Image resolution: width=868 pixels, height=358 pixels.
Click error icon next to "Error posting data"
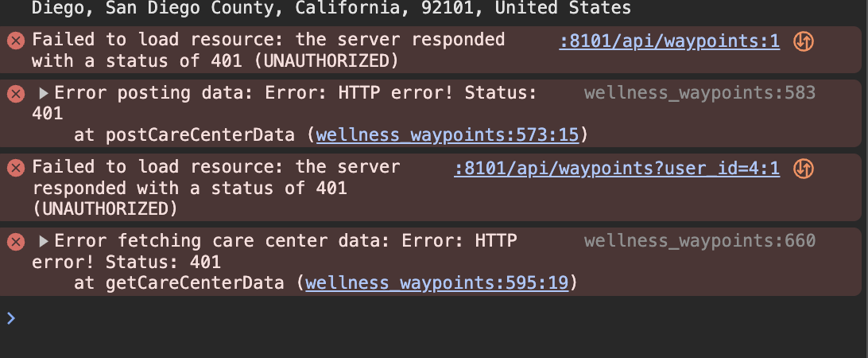coord(16,94)
